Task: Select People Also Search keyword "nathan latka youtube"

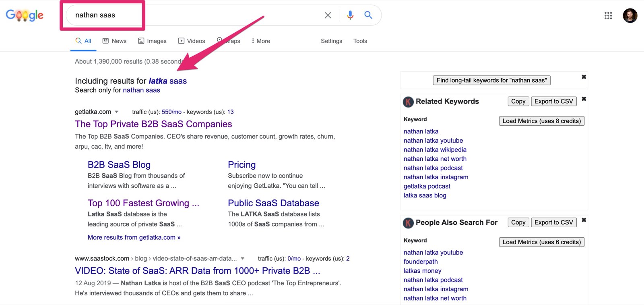Action: pos(433,253)
